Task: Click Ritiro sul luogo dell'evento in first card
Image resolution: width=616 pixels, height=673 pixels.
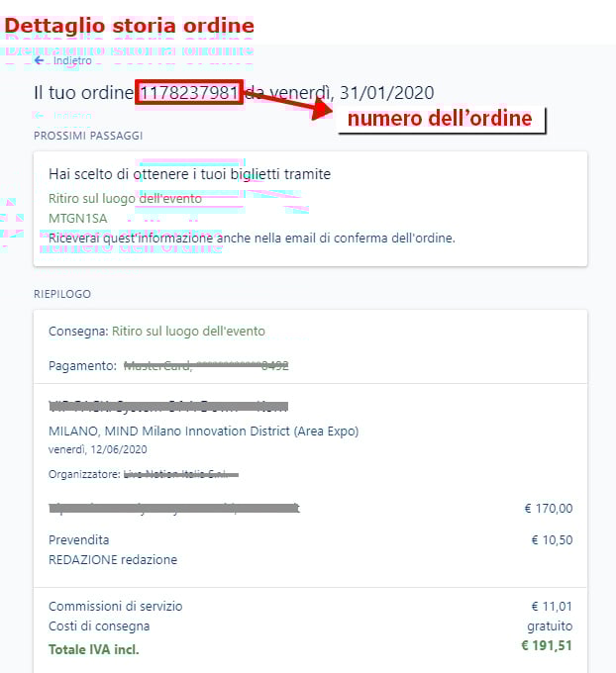Action: point(125,199)
